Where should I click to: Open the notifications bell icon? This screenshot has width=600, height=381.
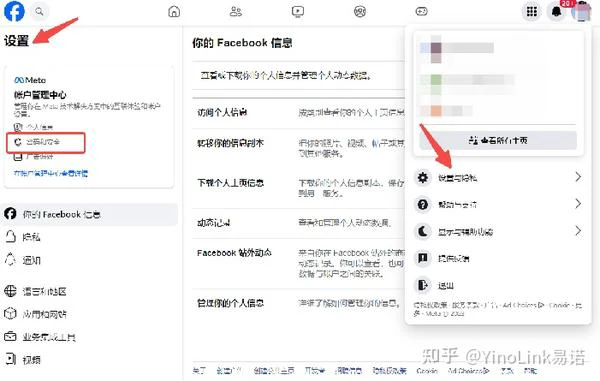[x=556, y=11]
